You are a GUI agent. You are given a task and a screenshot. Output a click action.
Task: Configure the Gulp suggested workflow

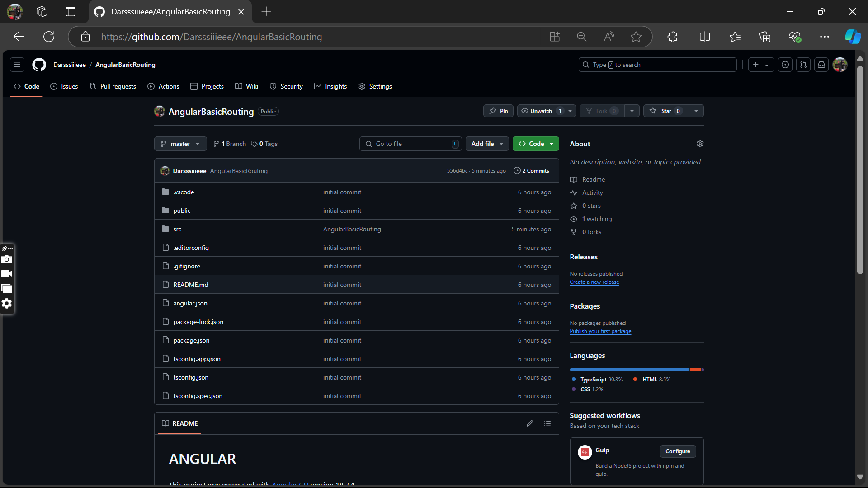(x=678, y=451)
